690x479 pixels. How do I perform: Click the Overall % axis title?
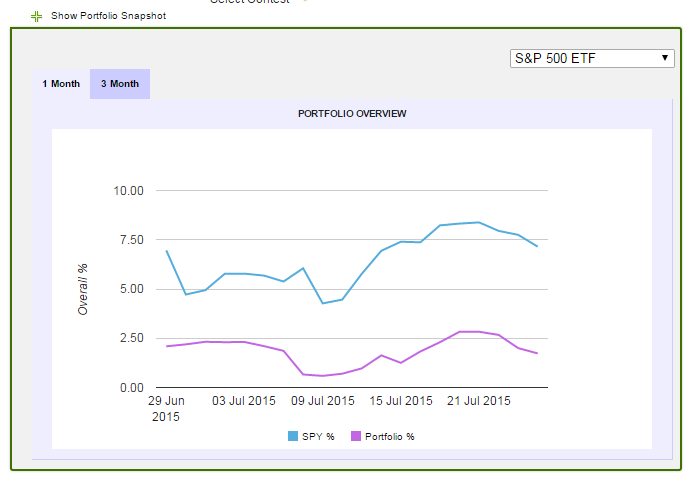tap(83, 289)
